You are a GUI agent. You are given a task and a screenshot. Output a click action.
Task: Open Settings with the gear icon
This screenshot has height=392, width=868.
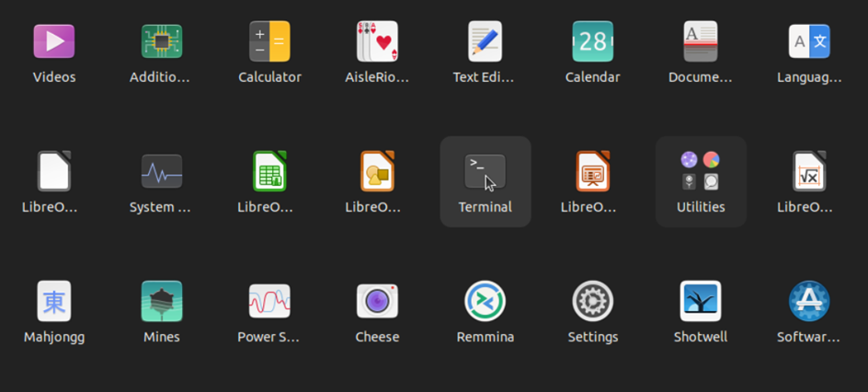[593, 301]
